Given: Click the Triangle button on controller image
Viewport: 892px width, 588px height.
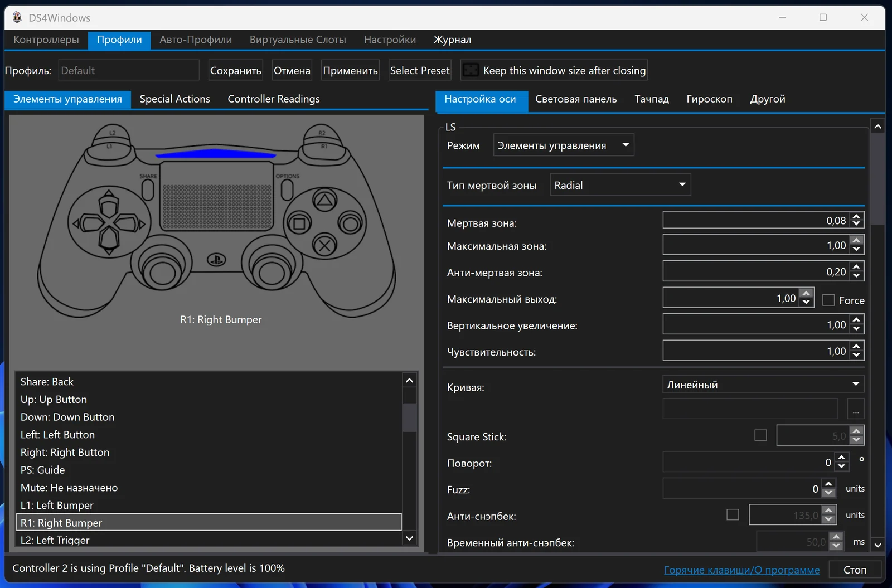Looking at the screenshot, I should click(324, 200).
